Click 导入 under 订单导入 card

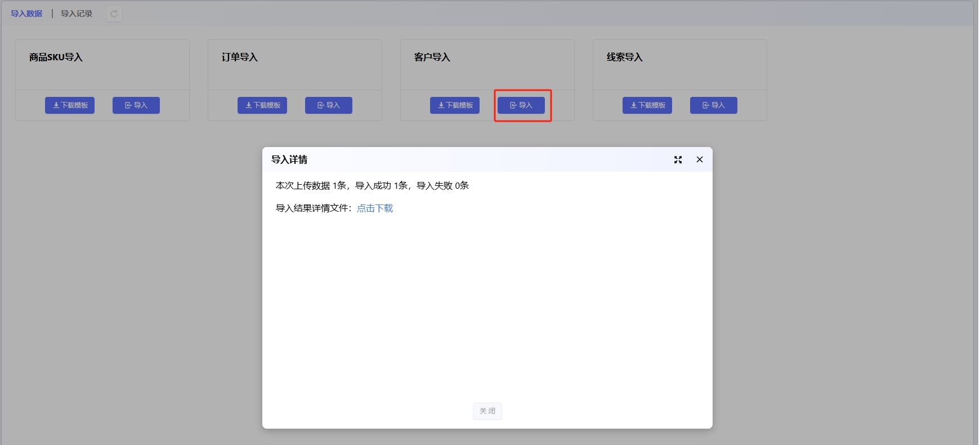point(329,105)
